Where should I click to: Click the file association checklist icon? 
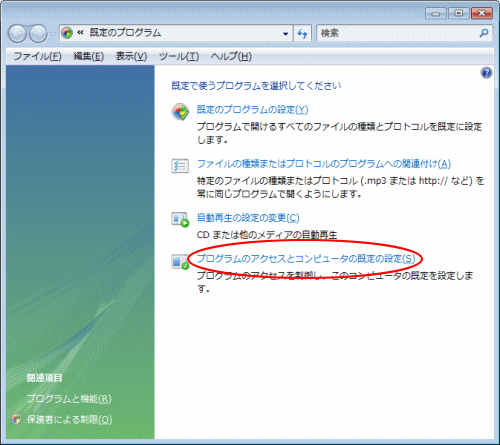coord(180,165)
